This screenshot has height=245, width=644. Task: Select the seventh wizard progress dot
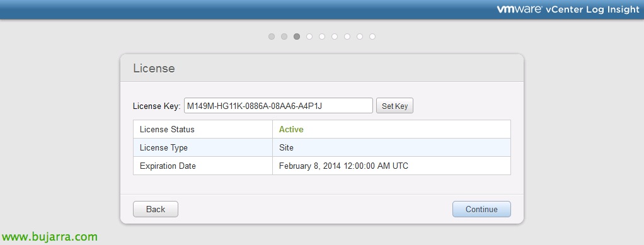(347, 37)
